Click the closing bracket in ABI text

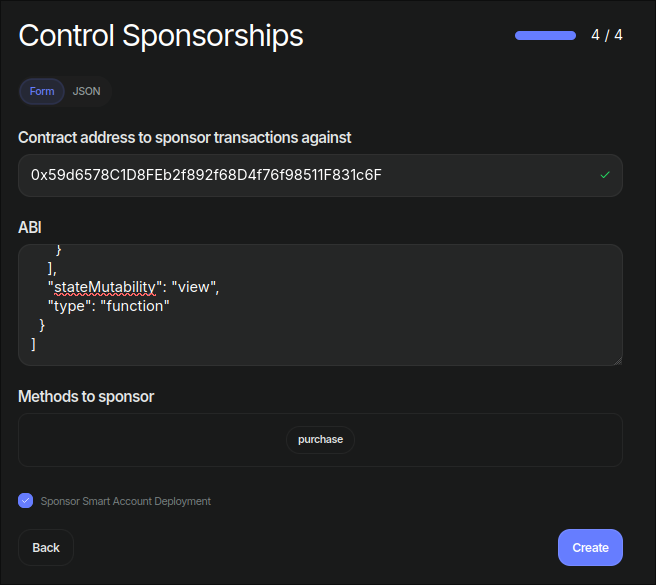33,344
